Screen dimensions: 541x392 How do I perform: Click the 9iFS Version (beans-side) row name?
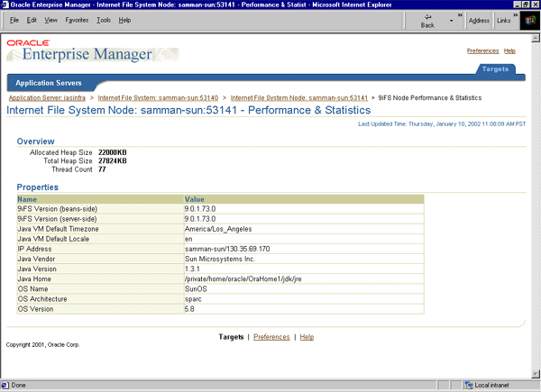click(x=58, y=209)
